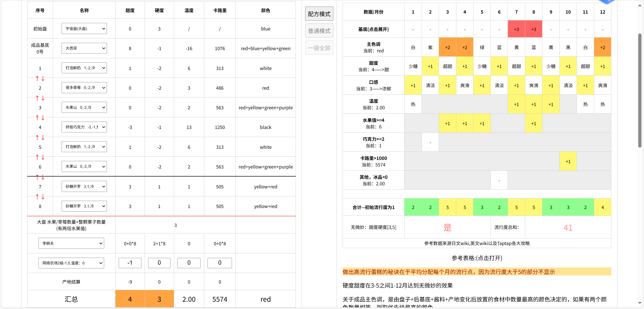Click the red down arrow below row 3
Viewport: 644px width, 309px height.
(43, 118)
